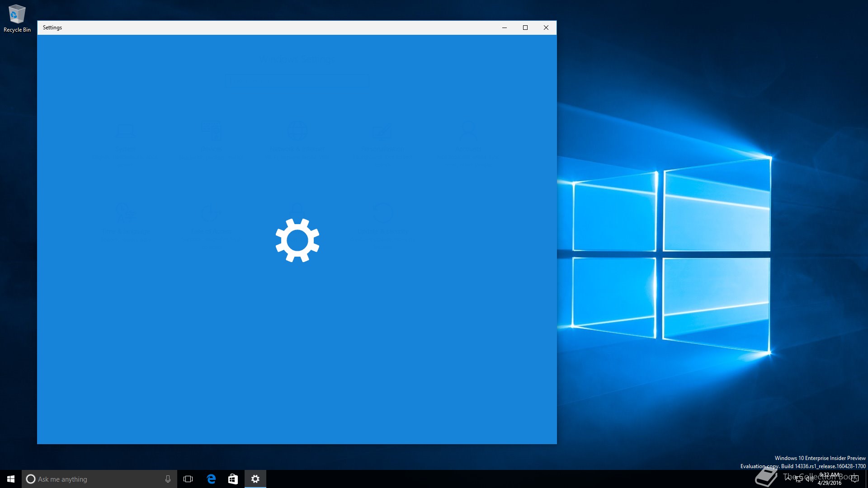The width and height of the screenshot is (868, 488).
Task: Close the Settings window
Action: point(546,28)
